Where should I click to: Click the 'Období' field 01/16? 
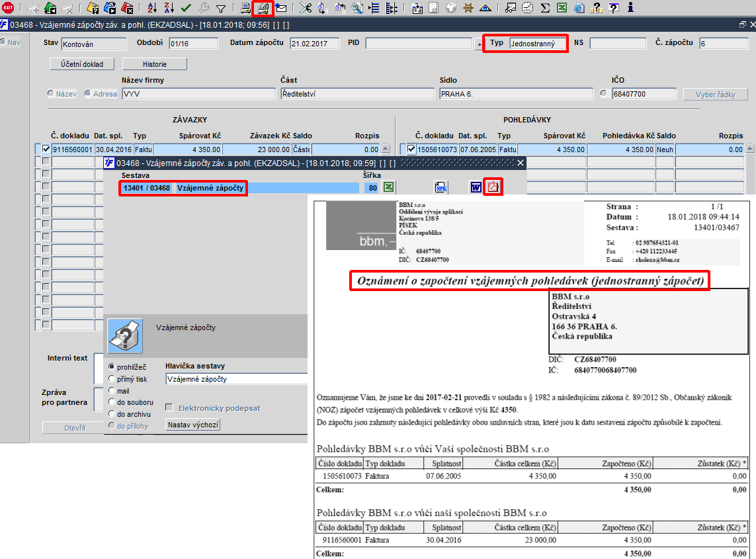(194, 44)
